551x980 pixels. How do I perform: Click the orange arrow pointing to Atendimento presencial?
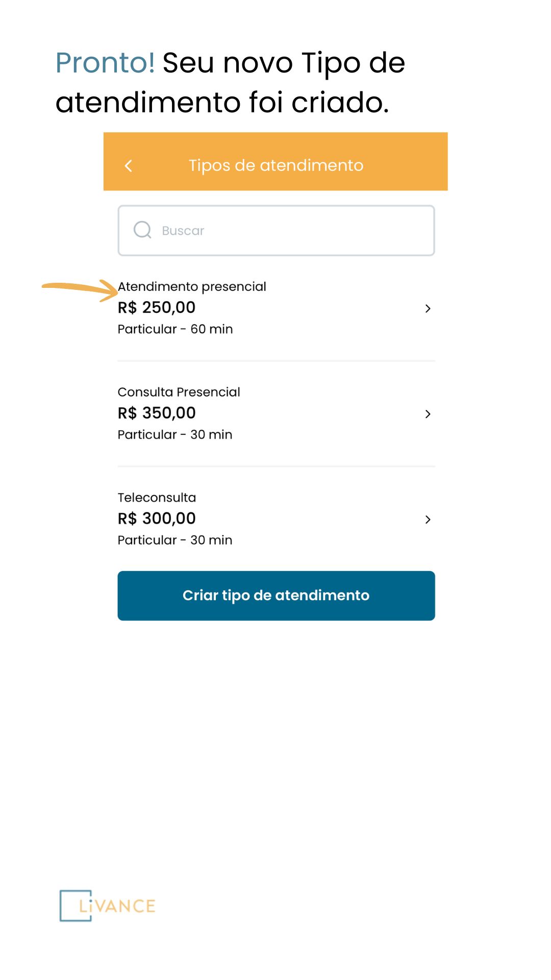click(80, 289)
